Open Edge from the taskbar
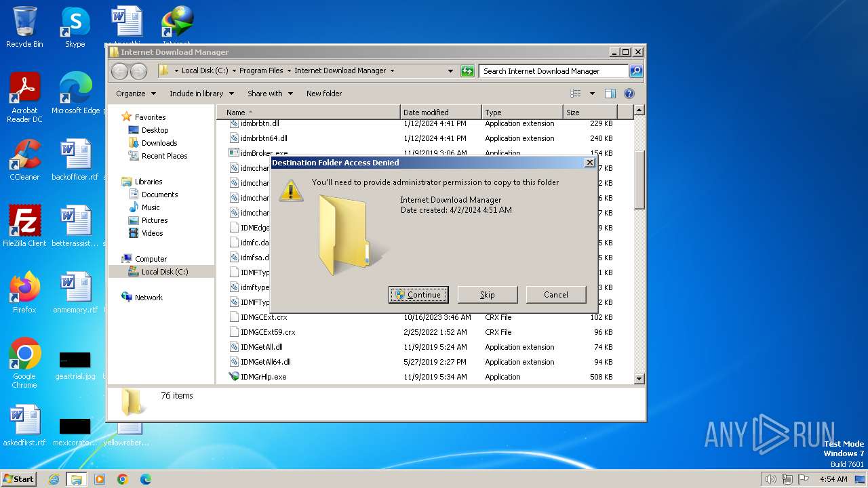 [x=146, y=479]
